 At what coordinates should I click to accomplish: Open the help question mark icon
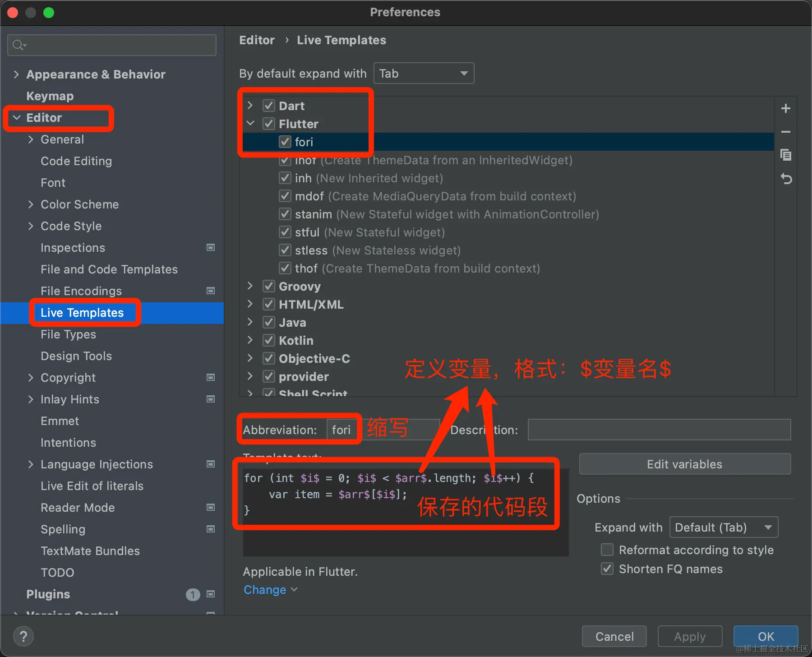point(23,636)
